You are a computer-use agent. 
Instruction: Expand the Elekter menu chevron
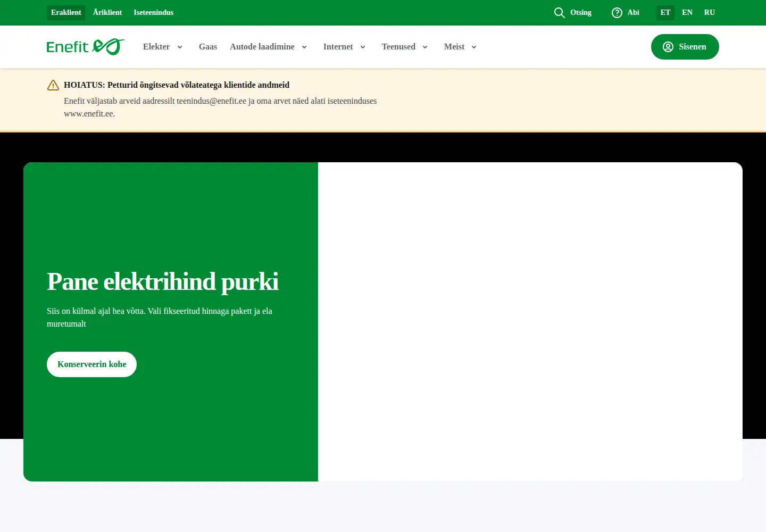coord(180,47)
